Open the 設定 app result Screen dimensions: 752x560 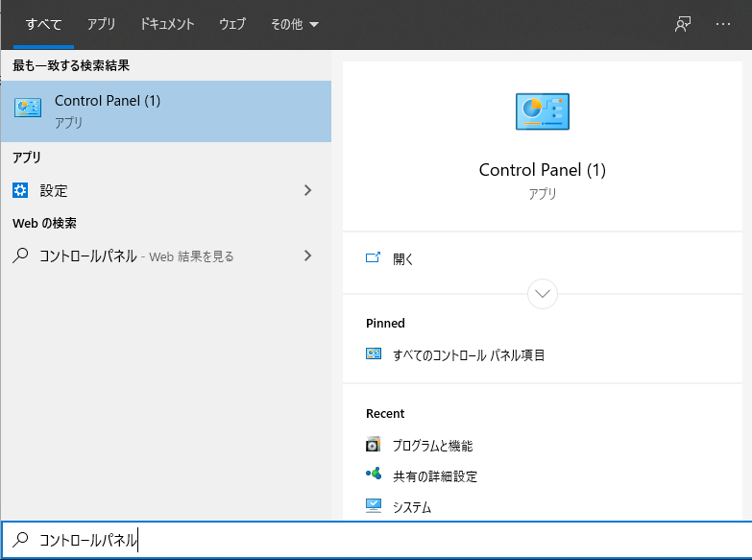[166, 190]
